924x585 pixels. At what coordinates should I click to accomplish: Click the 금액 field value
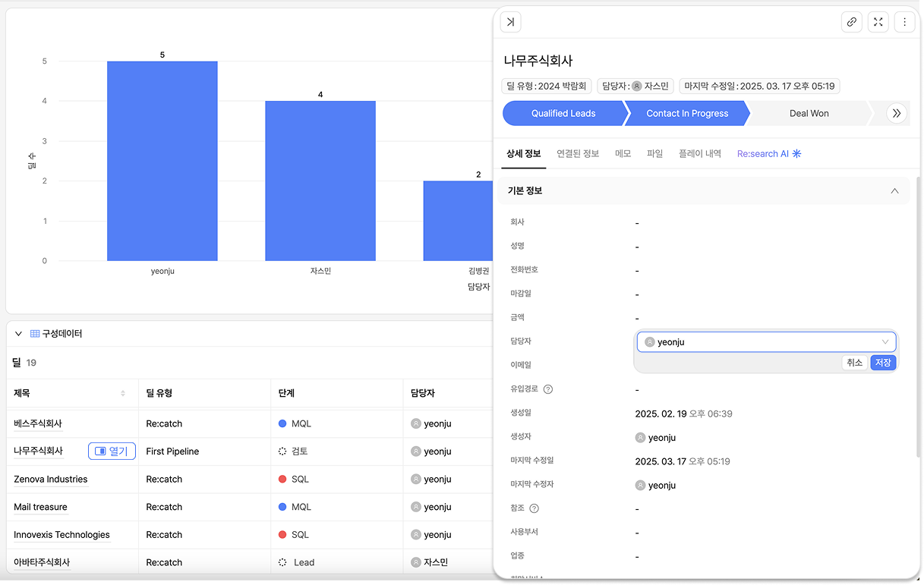point(637,319)
